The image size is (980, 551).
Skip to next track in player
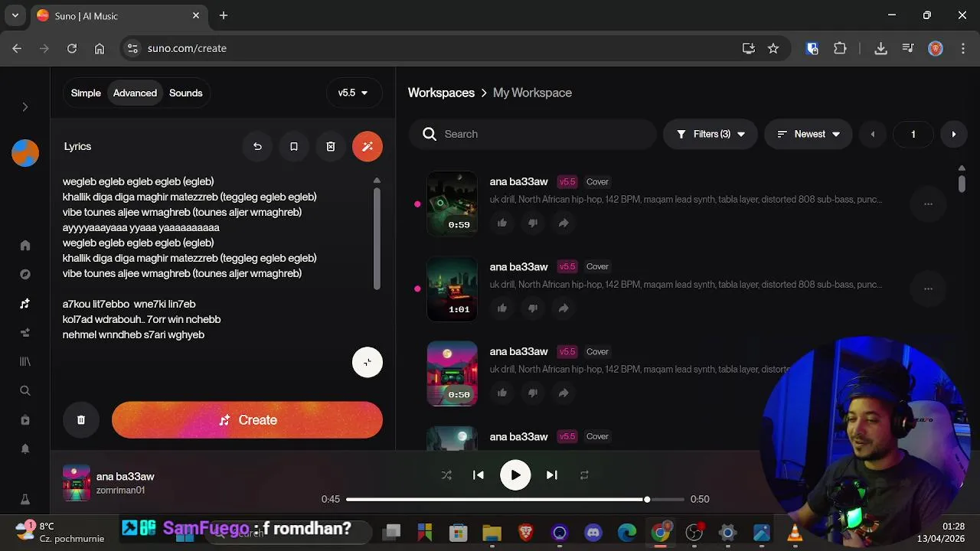coord(552,475)
